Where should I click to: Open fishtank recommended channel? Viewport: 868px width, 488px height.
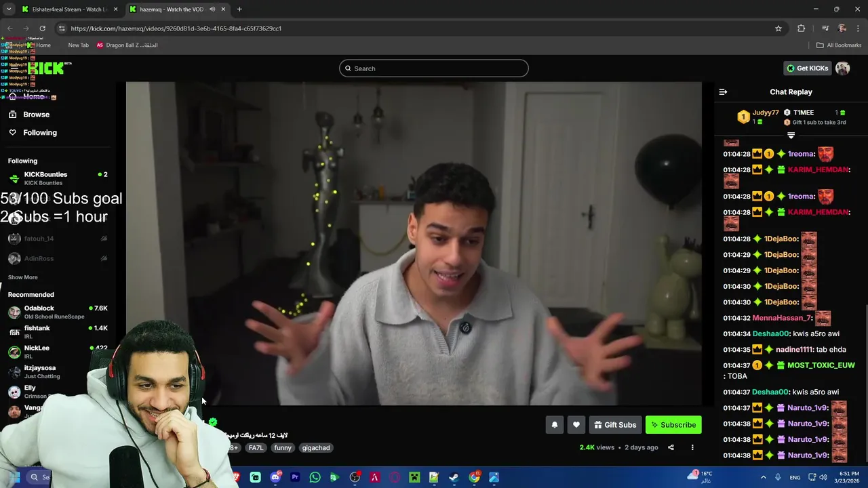[x=58, y=332]
